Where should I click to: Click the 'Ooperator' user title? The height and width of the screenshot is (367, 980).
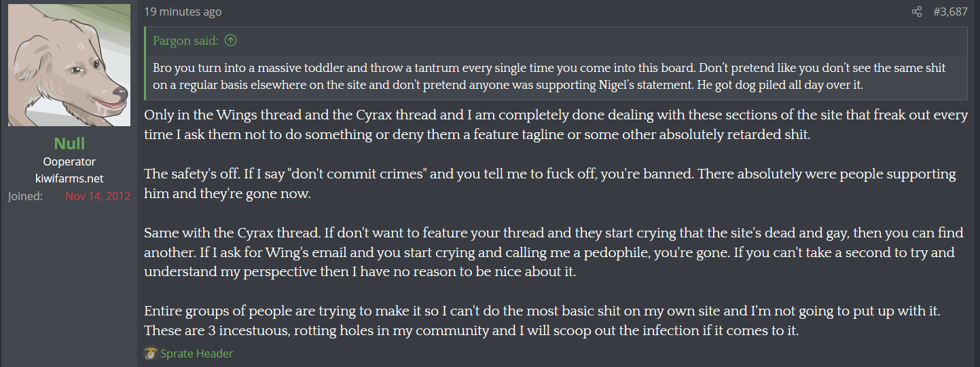point(69,161)
